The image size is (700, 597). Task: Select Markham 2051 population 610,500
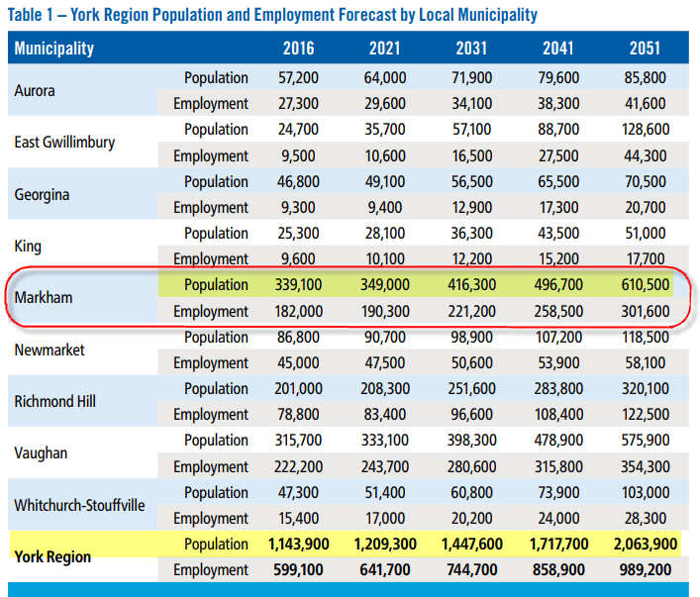(646, 284)
